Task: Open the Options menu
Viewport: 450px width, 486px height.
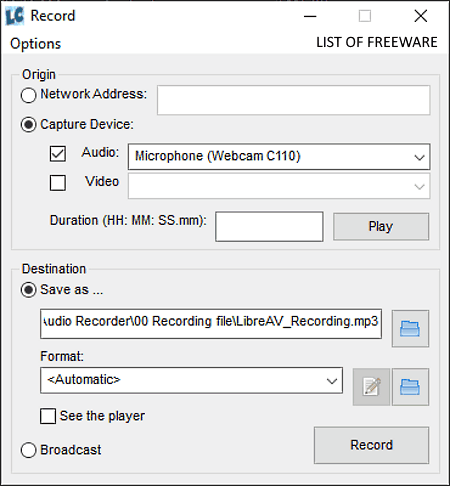Action: pyautogui.click(x=36, y=44)
